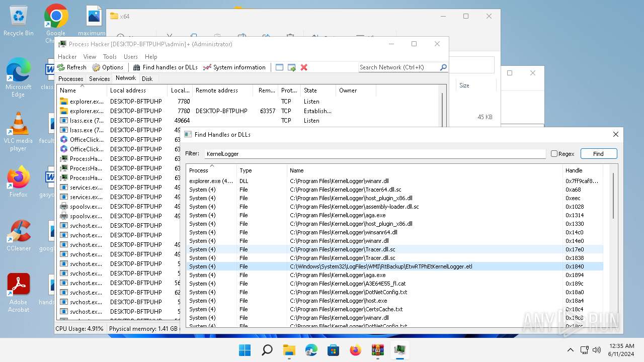644x362 pixels.
Task: Open Microsoft Store from taskbar
Action: click(334, 350)
